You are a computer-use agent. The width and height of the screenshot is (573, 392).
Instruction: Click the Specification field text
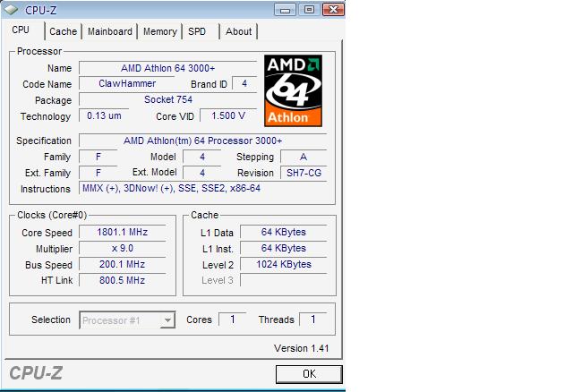(x=203, y=141)
